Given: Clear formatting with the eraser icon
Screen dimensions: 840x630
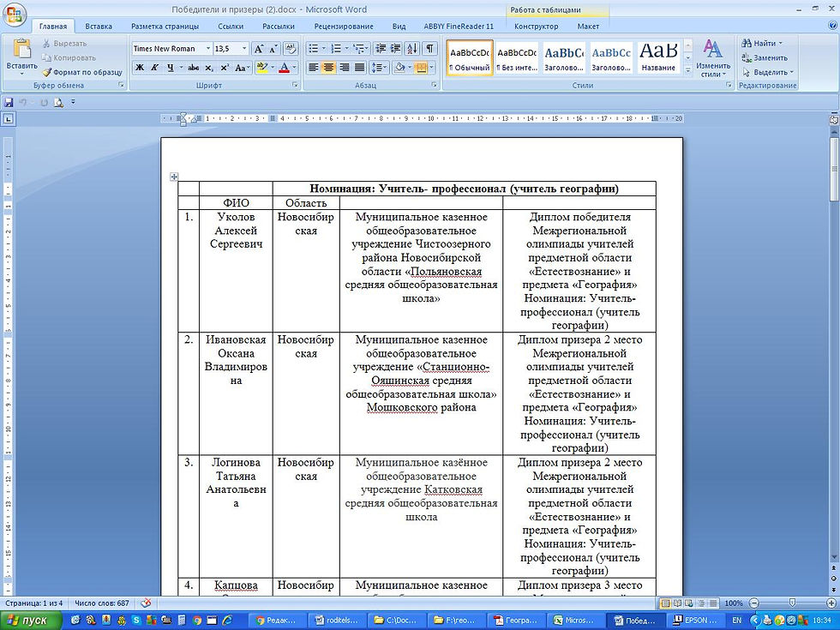Looking at the screenshot, I should 291,49.
